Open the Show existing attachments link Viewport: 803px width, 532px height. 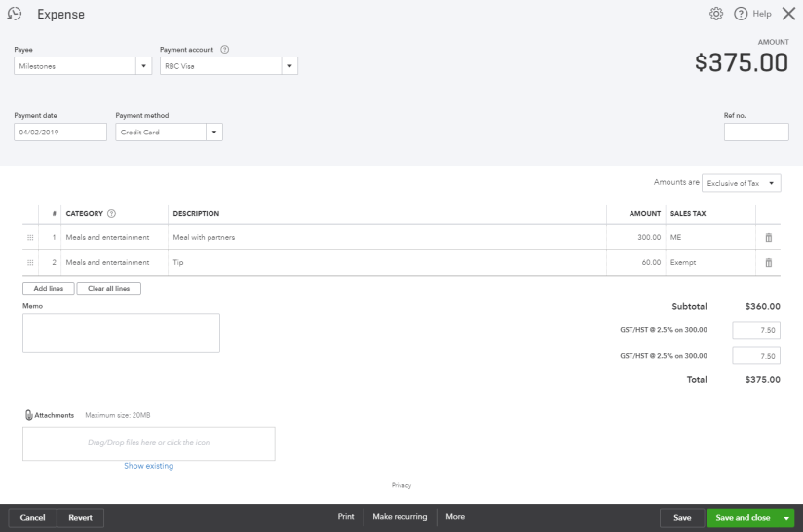point(148,466)
